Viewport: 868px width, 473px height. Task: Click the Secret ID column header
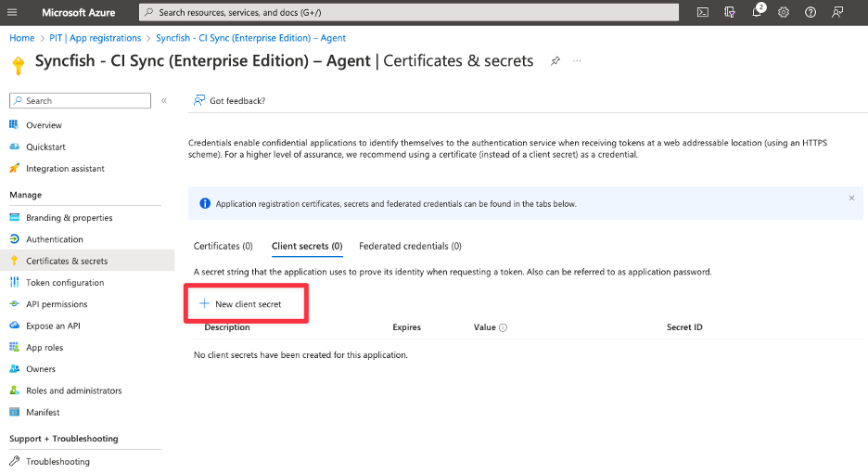[684, 327]
